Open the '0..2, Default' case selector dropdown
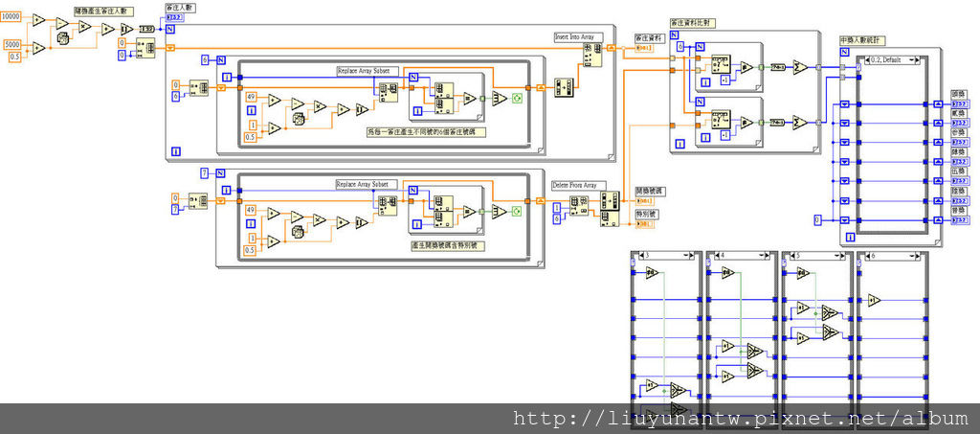980x434 pixels. 913,59
